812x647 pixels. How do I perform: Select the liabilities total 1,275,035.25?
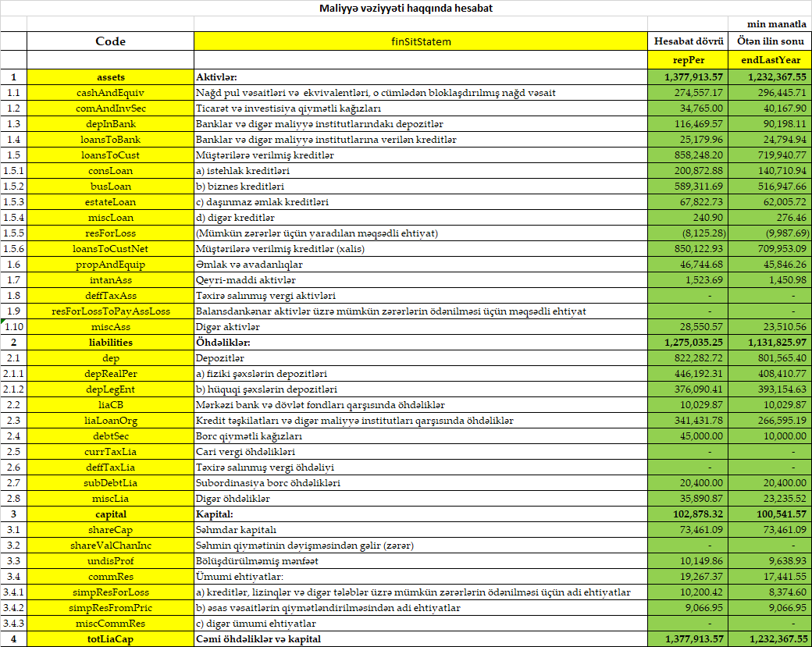(688, 342)
